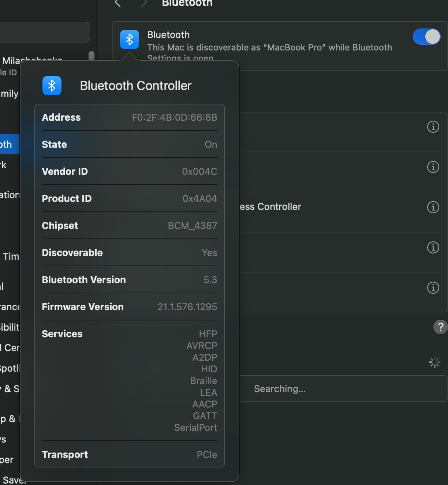Click the sidebar search field

click(x=44, y=32)
